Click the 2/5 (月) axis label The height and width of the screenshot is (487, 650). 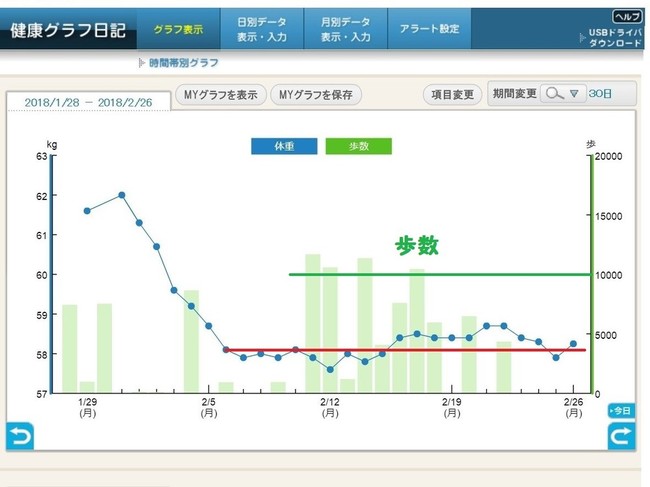[209, 407]
